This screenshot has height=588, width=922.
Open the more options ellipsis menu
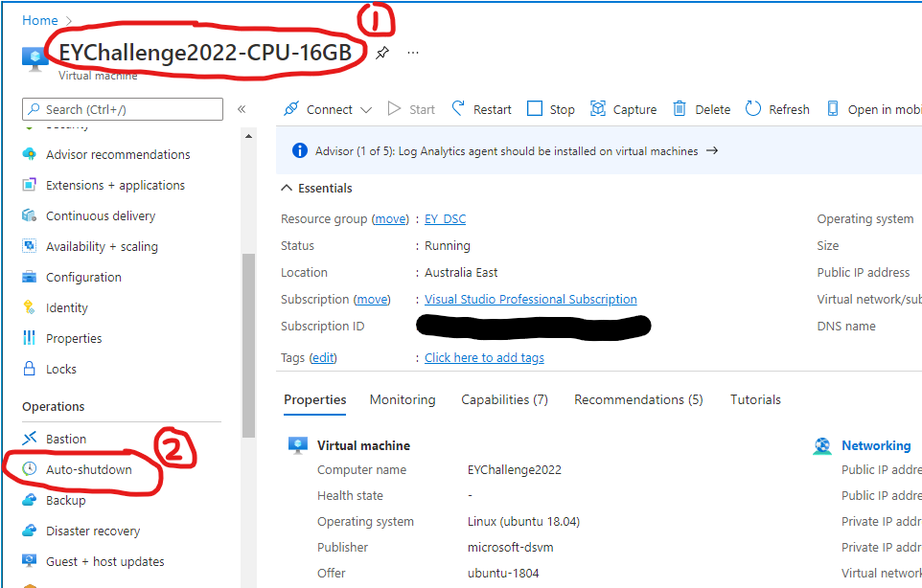pos(413,53)
